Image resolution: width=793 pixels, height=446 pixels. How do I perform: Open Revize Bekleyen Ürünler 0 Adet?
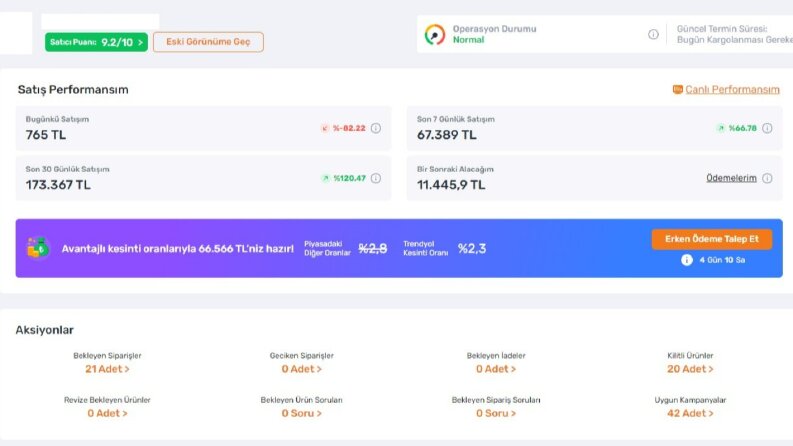pyautogui.click(x=107, y=413)
